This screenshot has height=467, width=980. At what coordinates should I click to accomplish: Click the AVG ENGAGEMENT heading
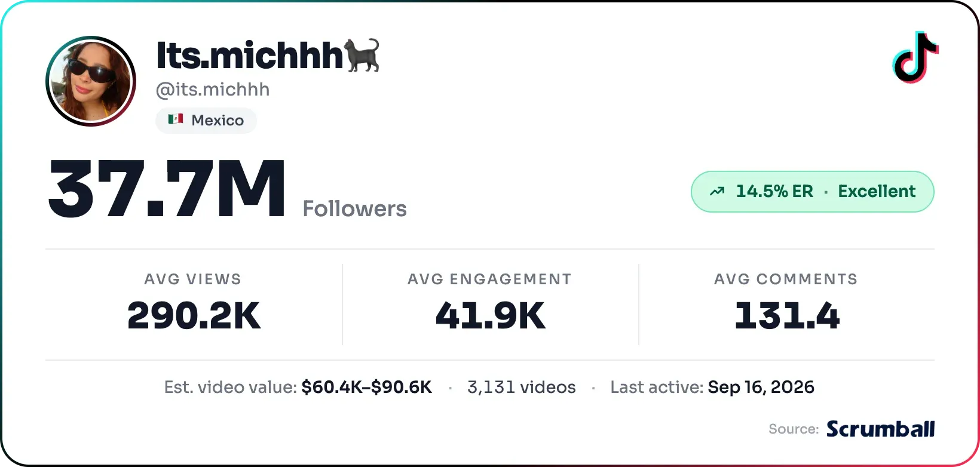tap(490, 279)
